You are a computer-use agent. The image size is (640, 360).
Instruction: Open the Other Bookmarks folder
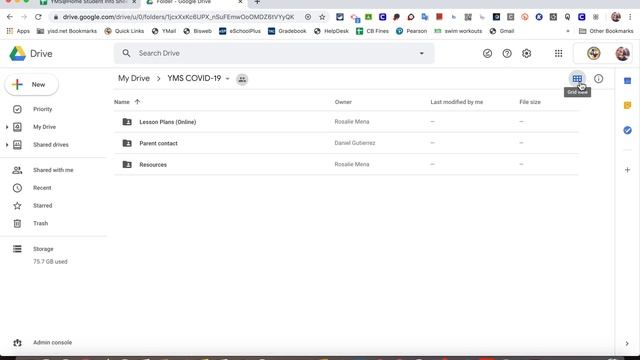click(606, 31)
